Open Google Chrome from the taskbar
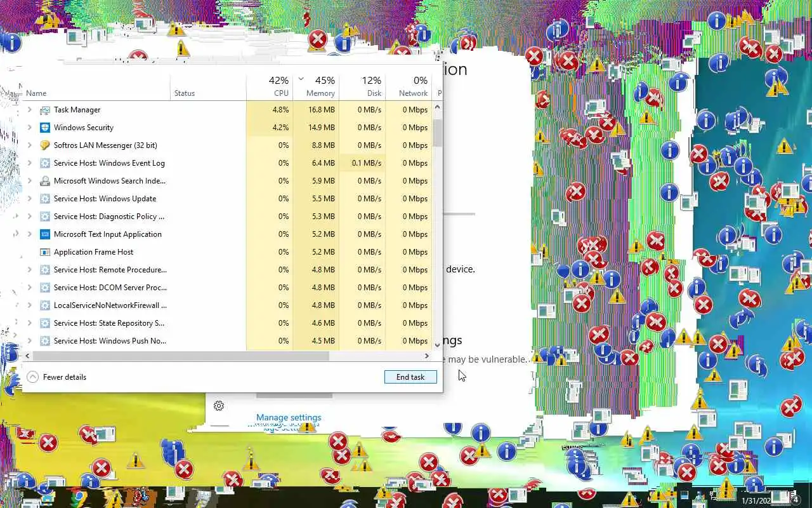Viewport: 812px width, 508px height. pos(79,498)
